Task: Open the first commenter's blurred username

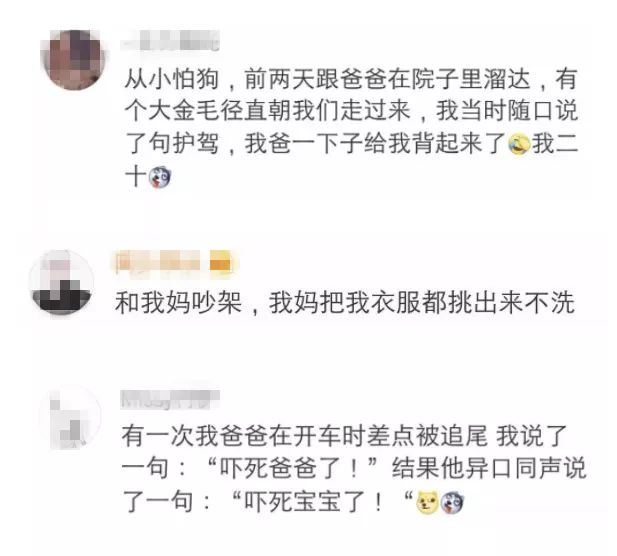Action: [x=170, y=40]
